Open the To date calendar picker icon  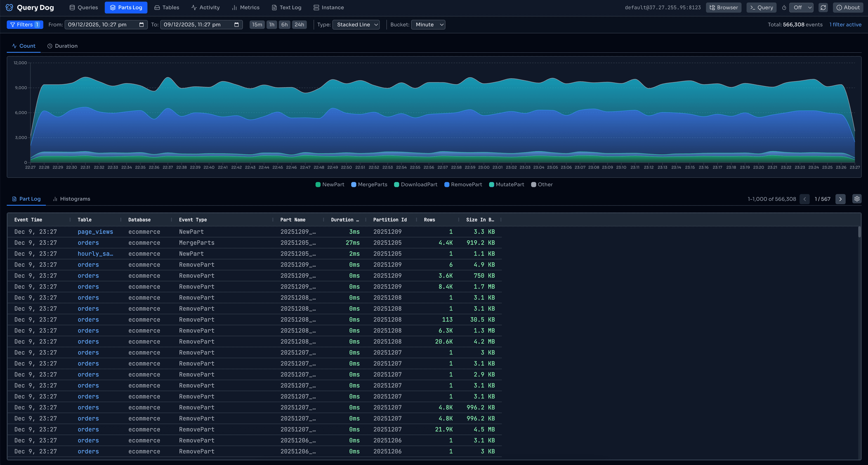click(236, 25)
